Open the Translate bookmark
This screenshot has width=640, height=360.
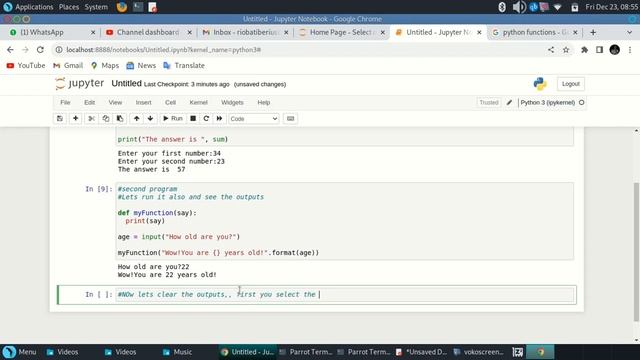[184, 65]
